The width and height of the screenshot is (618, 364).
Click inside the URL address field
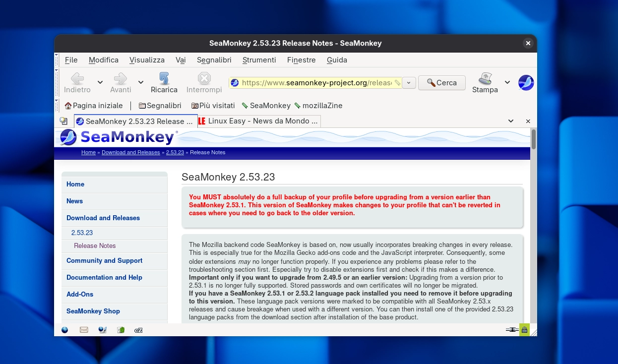coord(317,82)
